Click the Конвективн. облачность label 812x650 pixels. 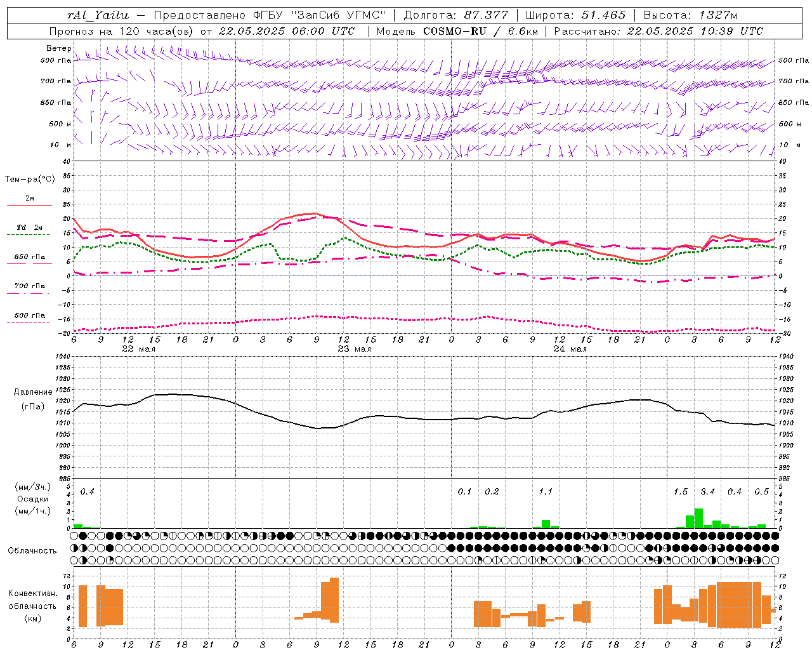(x=32, y=600)
